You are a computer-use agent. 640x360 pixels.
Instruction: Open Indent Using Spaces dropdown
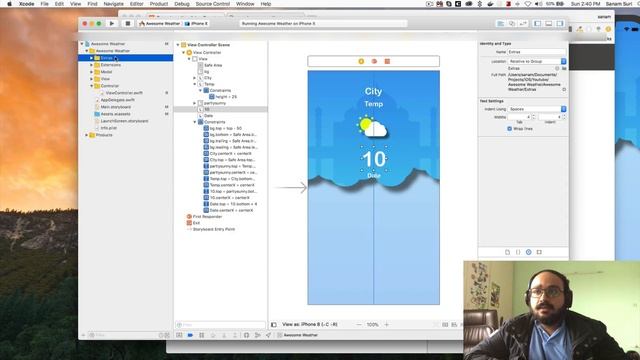click(537, 109)
